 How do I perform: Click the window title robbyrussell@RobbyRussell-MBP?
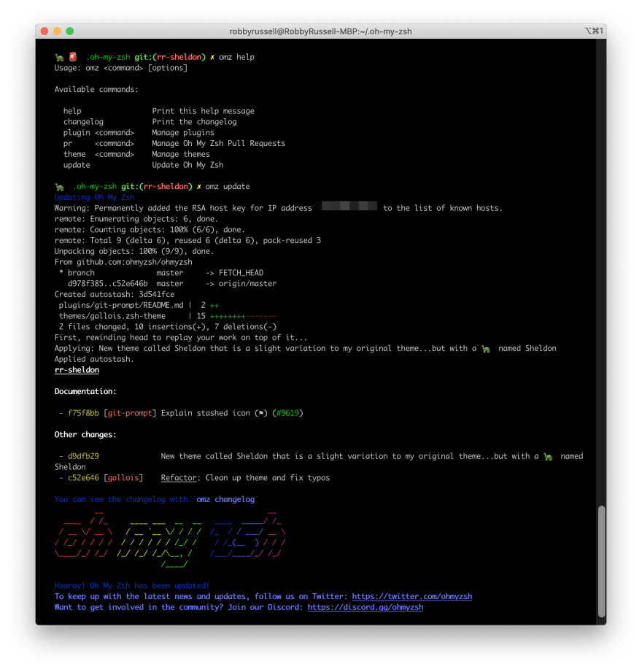click(320, 31)
